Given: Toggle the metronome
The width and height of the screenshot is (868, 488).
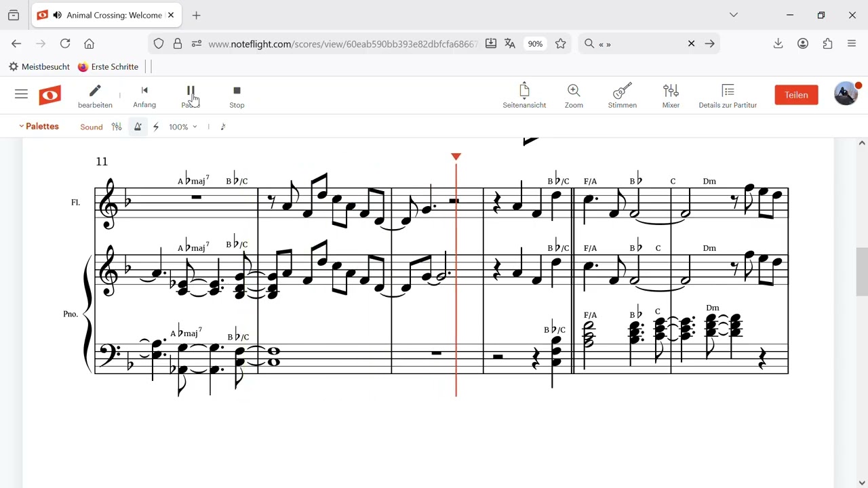Looking at the screenshot, I should 138,127.
